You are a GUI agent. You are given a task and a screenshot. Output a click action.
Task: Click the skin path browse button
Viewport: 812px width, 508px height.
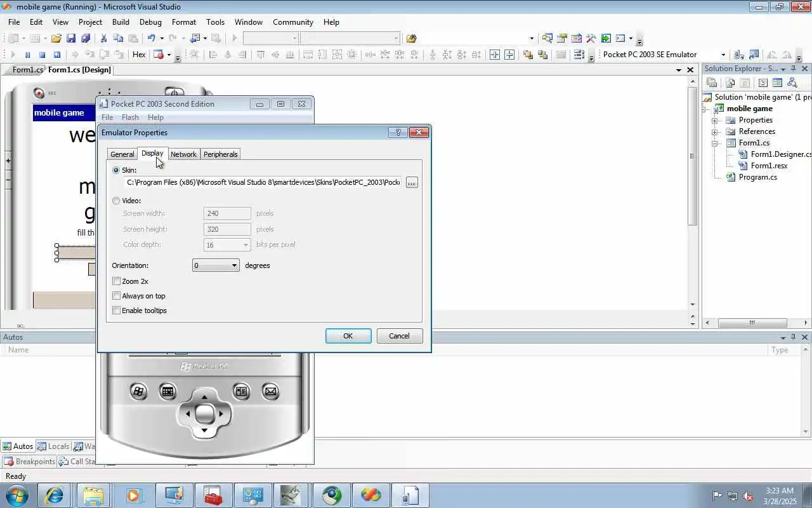[x=412, y=182]
